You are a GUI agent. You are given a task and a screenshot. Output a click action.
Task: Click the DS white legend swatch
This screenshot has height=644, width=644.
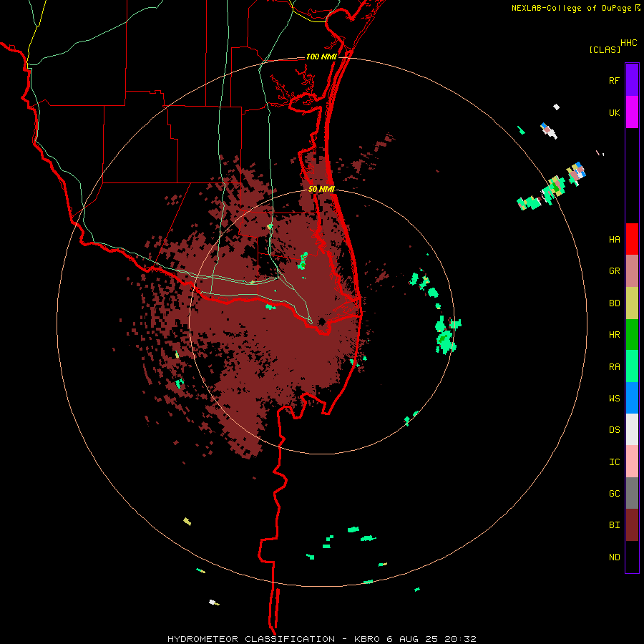(632, 429)
